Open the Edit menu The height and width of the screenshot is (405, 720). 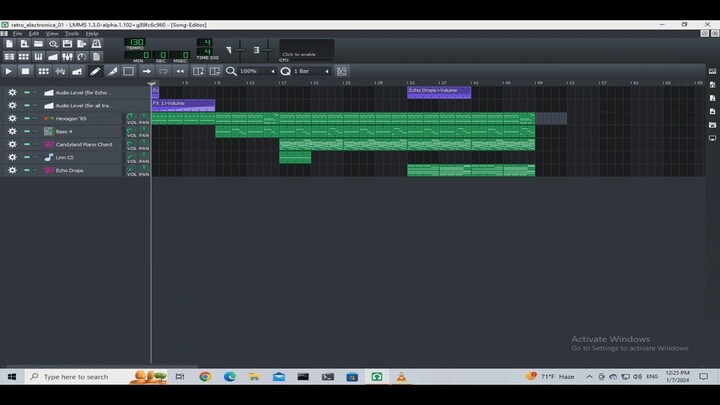33,33
